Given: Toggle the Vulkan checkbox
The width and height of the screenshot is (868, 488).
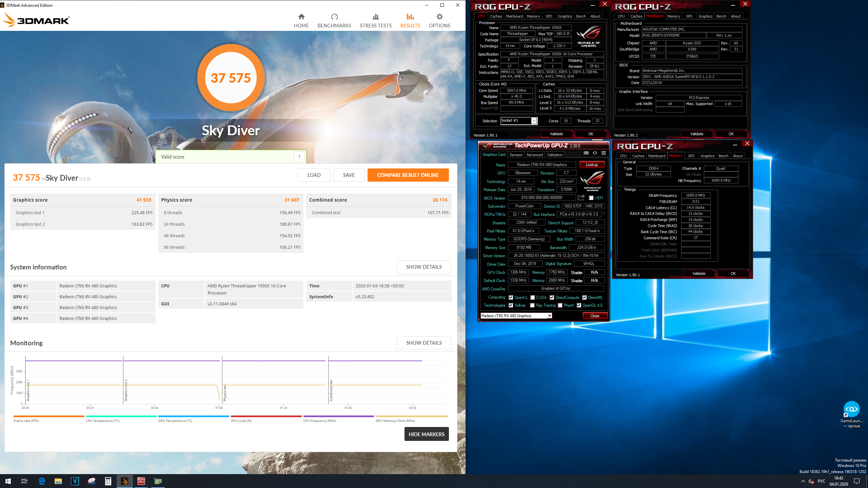Looking at the screenshot, I should pos(511,305).
